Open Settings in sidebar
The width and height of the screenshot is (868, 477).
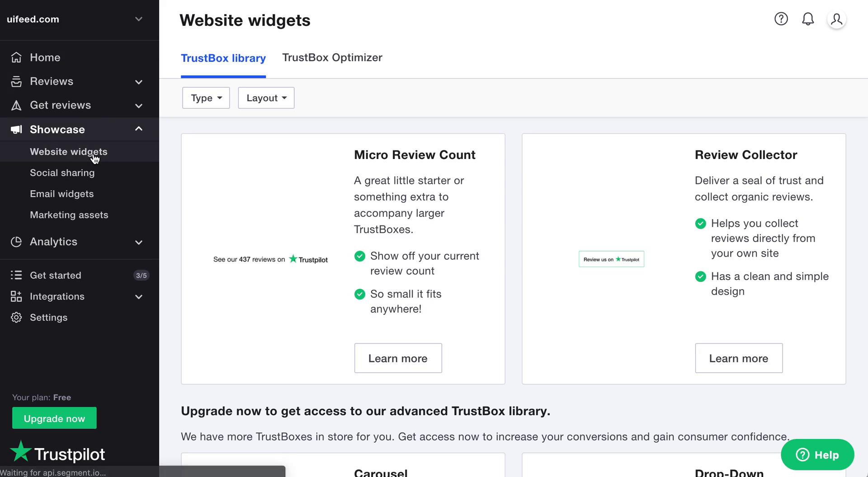pyautogui.click(x=49, y=318)
